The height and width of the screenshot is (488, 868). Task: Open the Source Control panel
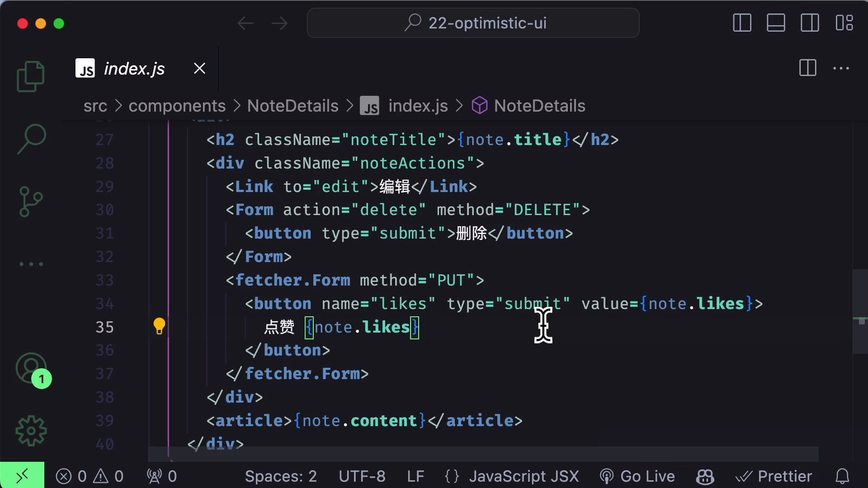30,201
